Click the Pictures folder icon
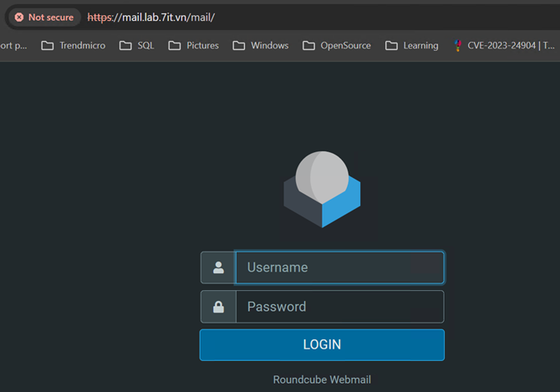This screenshot has width=560, height=392. [x=175, y=46]
